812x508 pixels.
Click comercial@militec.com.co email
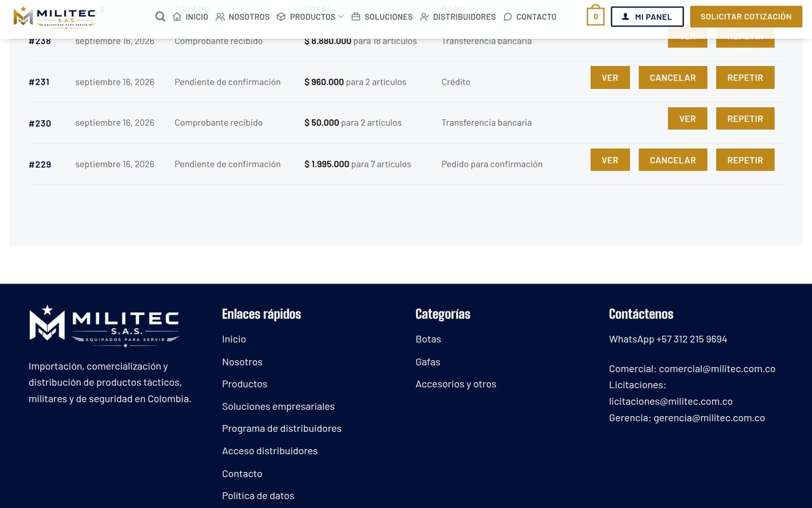[x=717, y=369]
